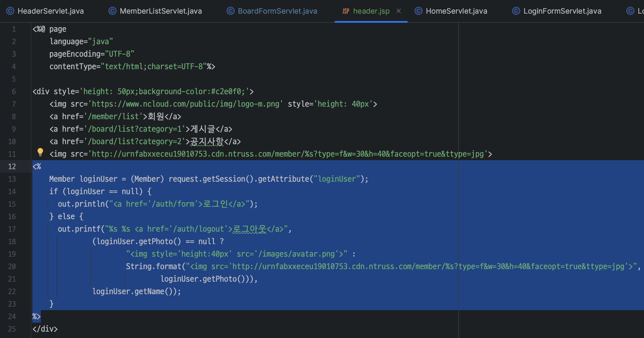Viewport: 644px width, 338px height.
Task: Select the LoginFormServlet.java tab
Action: click(x=562, y=11)
